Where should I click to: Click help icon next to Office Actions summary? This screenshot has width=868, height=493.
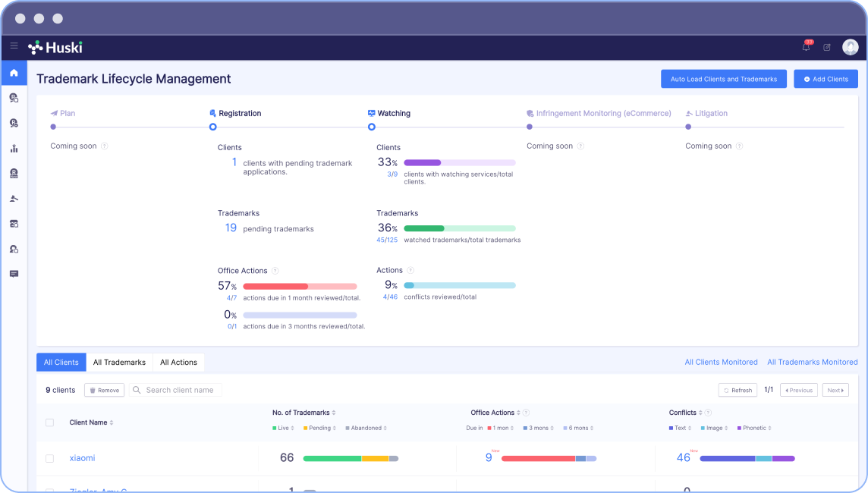(x=275, y=271)
